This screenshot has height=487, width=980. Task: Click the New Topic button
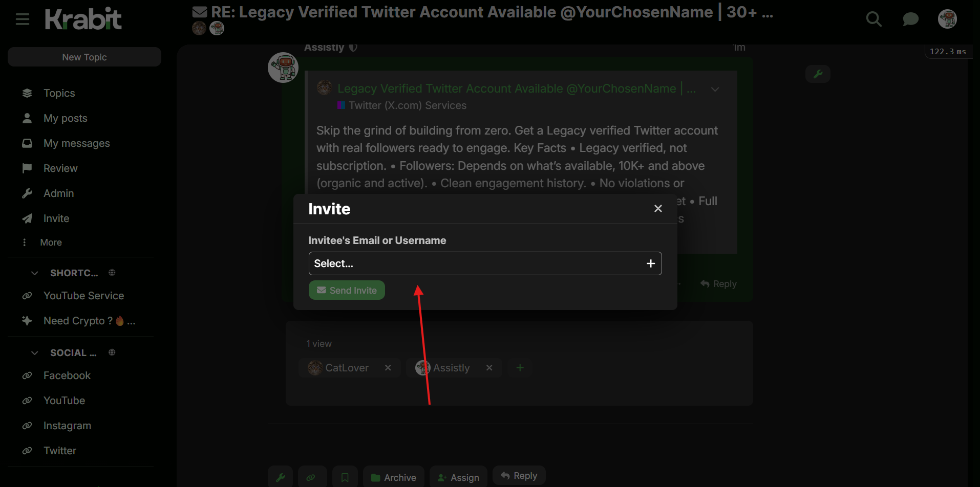(84, 57)
